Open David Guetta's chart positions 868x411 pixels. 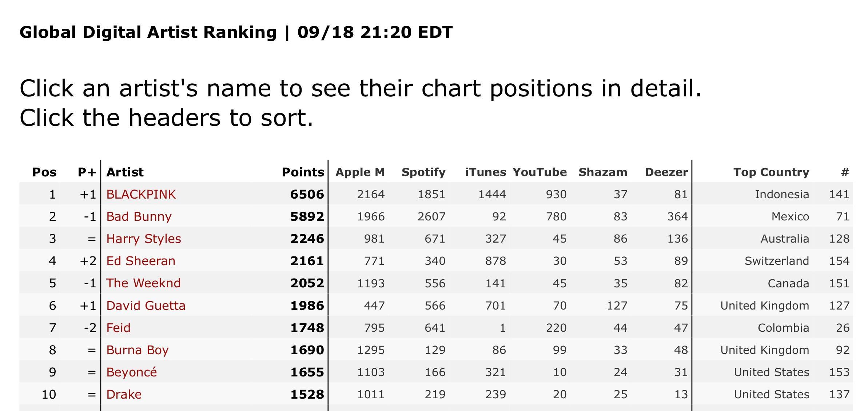pyautogui.click(x=146, y=306)
